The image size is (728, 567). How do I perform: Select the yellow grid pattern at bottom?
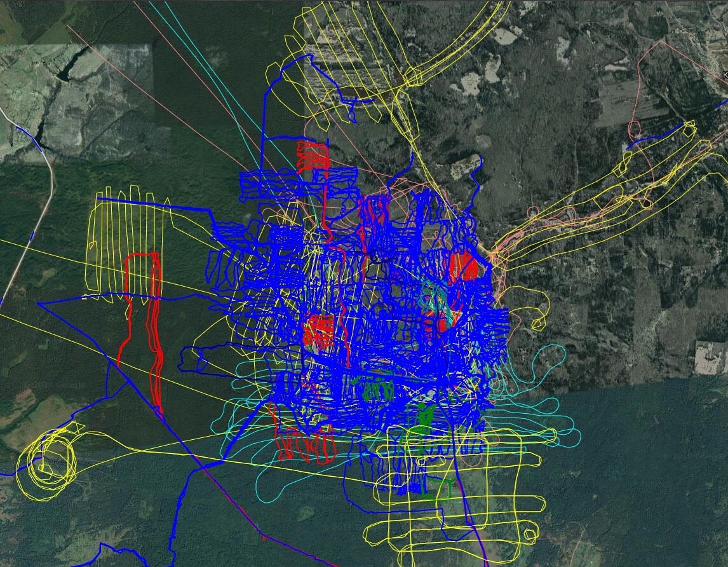[457, 496]
